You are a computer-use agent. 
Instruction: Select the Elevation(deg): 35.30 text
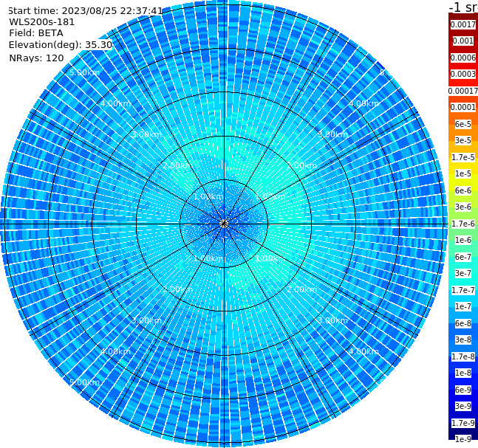tap(61, 45)
